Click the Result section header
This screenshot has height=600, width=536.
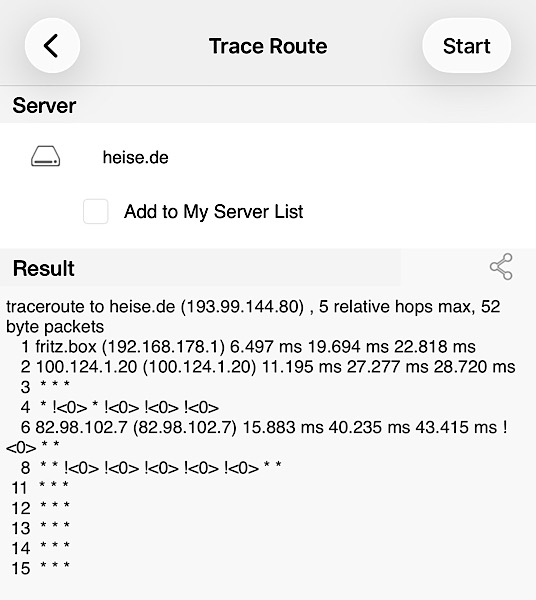[x=44, y=268]
